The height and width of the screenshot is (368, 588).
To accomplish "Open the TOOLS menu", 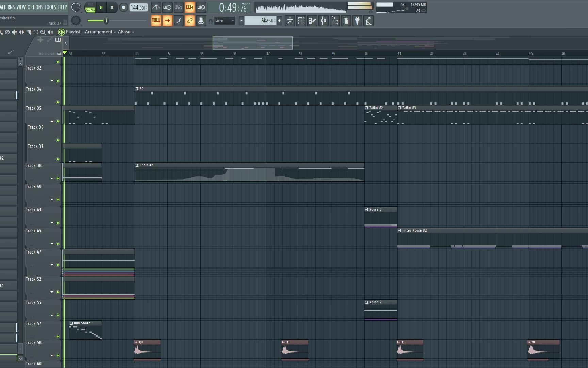I will tap(50, 7).
